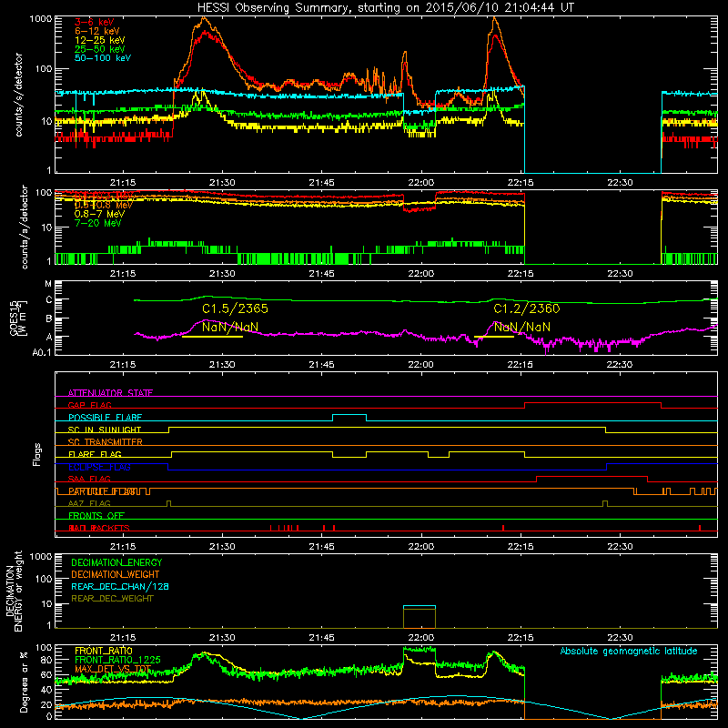Select the FRONTS_OFF label
The image size is (728, 728).
[96, 516]
